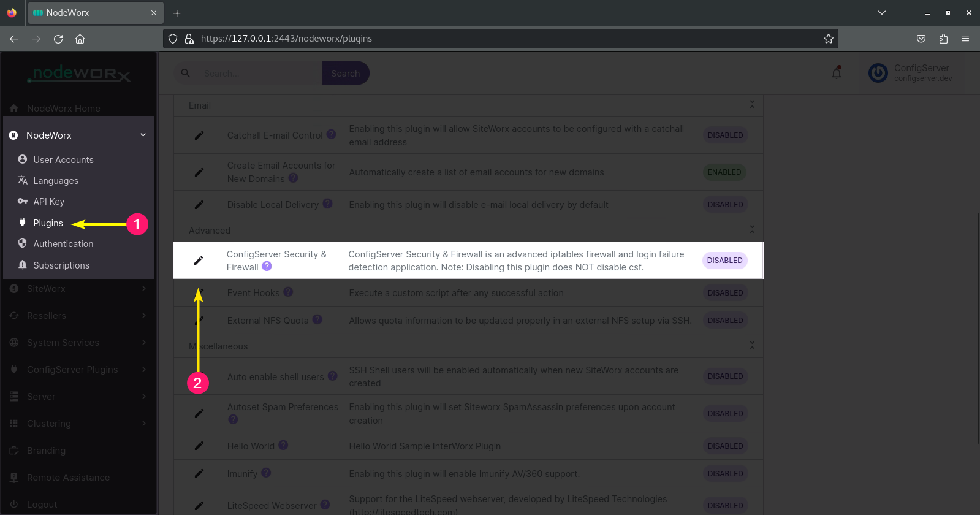Collapse the Advanced plugins section

tap(752, 230)
